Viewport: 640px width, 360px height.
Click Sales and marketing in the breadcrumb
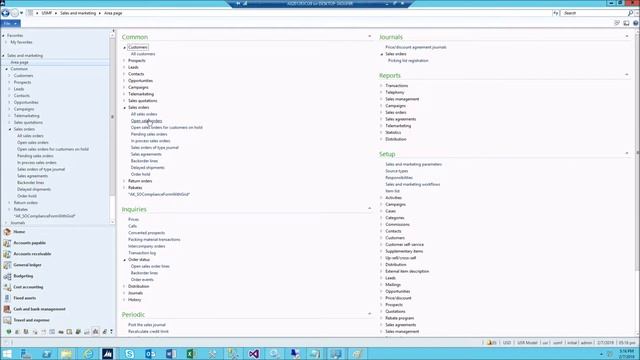click(x=78, y=13)
